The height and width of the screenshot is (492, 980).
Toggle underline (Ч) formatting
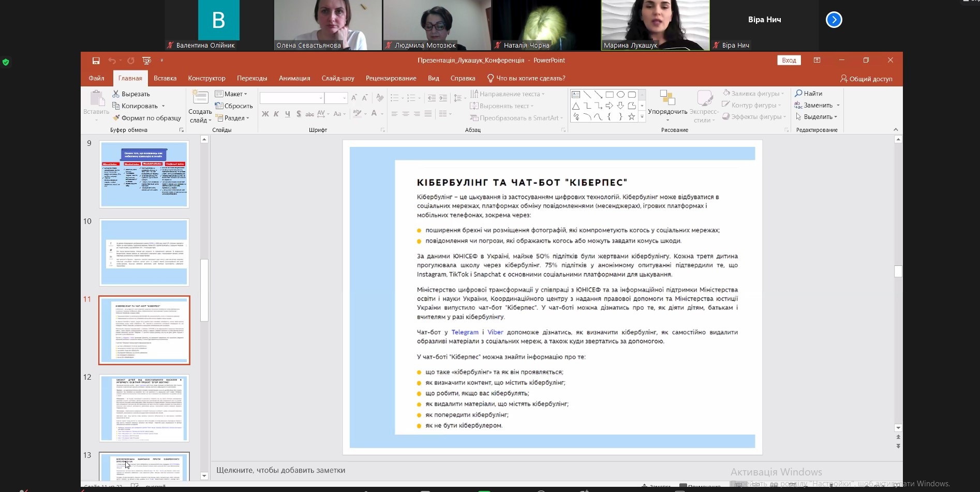(288, 114)
